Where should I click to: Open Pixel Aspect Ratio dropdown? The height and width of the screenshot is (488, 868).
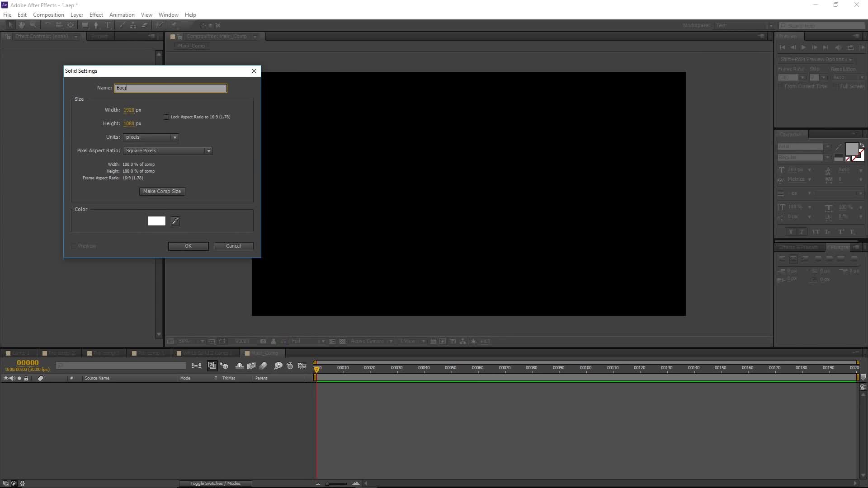[x=168, y=151]
